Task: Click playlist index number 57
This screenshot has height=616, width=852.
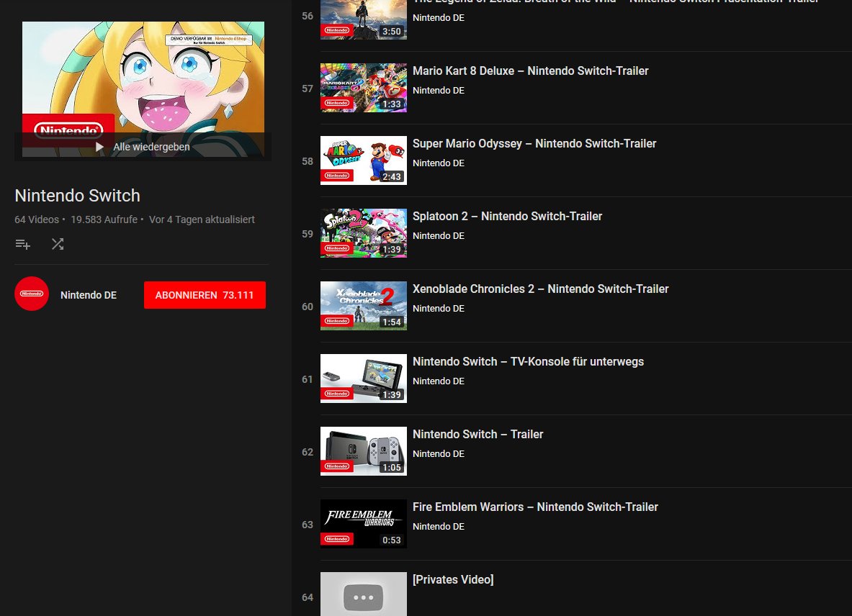Action: [308, 89]
